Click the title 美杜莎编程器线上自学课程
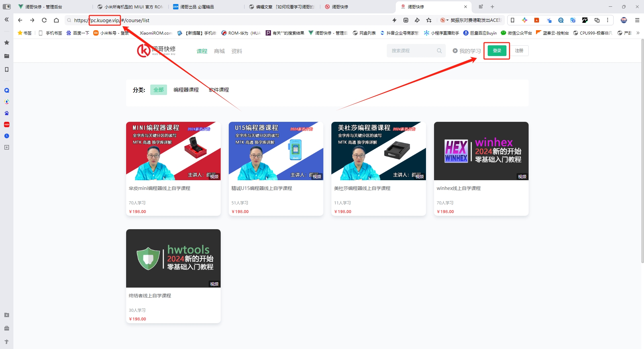The image size is (644, 349). click(x=362, y=188)
